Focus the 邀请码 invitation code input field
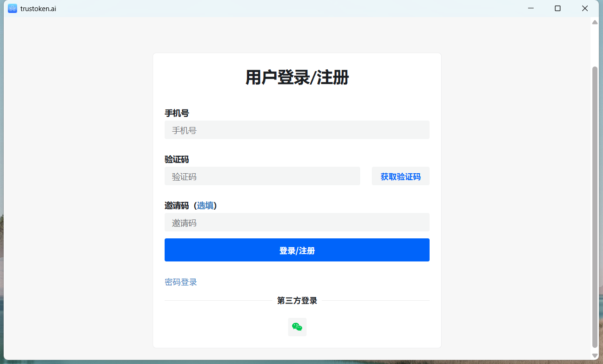Viewport: 603px width, 364px height. point(297,222)
